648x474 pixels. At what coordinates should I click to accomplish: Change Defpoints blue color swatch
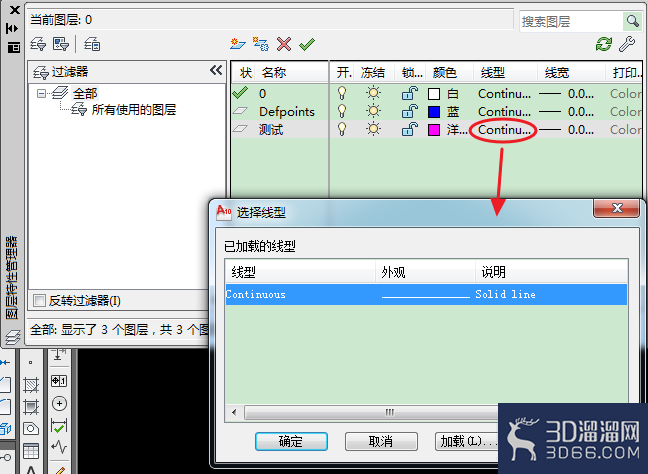(434, 112)
